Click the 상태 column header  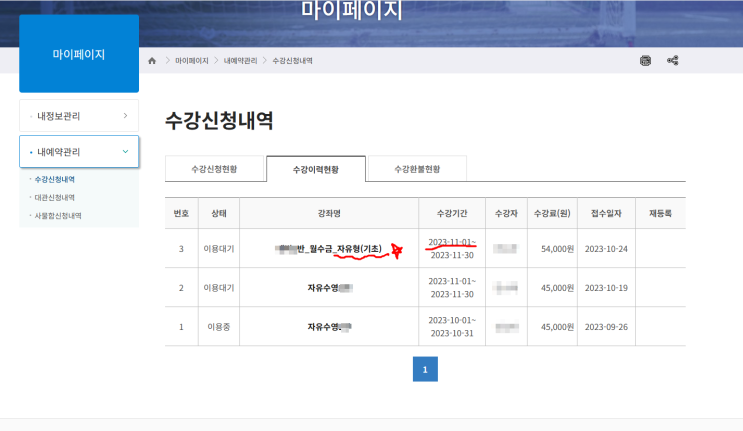tap(219, 213)
